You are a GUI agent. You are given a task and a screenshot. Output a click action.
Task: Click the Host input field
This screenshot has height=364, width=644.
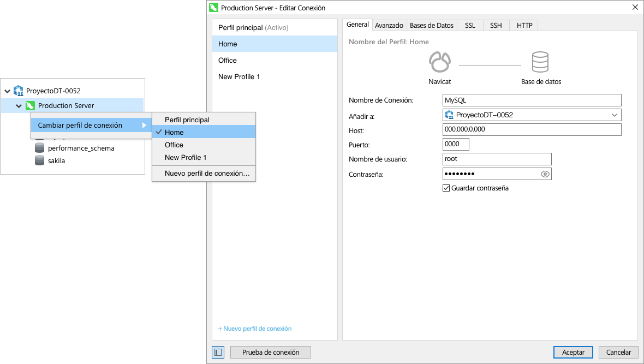(x=532, y=129)
